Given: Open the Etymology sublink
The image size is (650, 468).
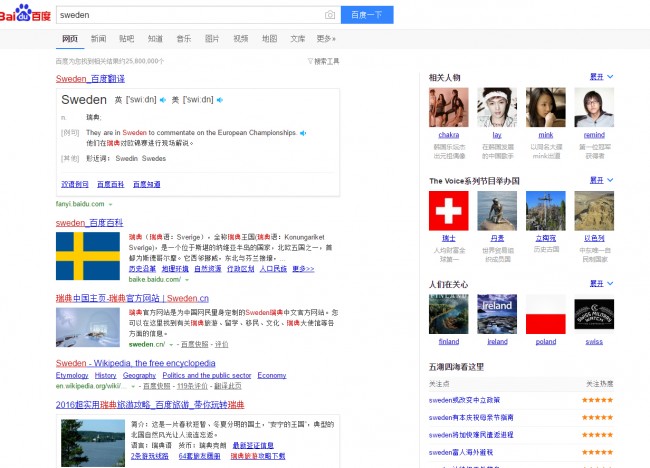Looking at the screenshot, I should pos(72,376).
